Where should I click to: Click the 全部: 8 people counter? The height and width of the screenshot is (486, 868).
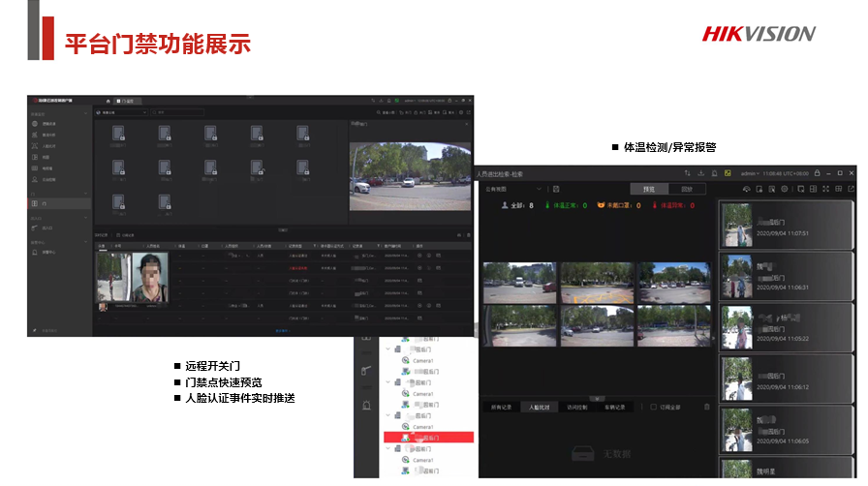[517, 205]
